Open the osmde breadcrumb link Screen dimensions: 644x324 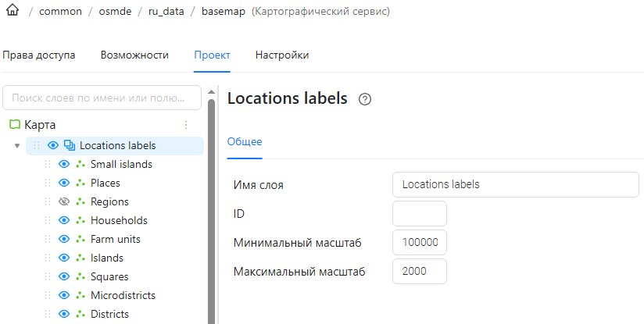(x=115, y=11)
